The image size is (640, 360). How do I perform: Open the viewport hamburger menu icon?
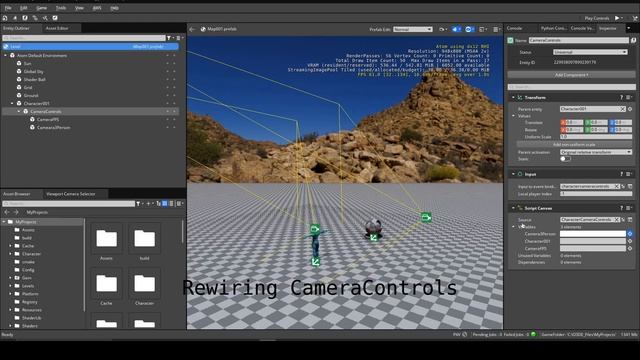(496, 29)
